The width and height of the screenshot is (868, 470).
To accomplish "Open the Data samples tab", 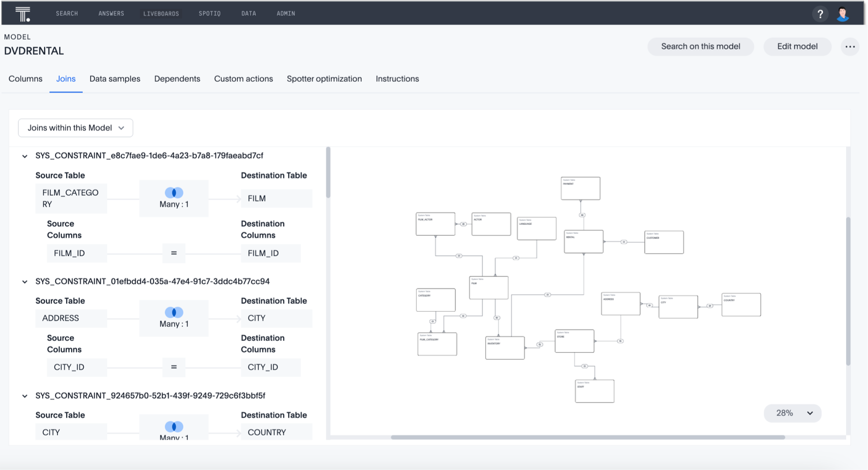I will click(114, 79).
